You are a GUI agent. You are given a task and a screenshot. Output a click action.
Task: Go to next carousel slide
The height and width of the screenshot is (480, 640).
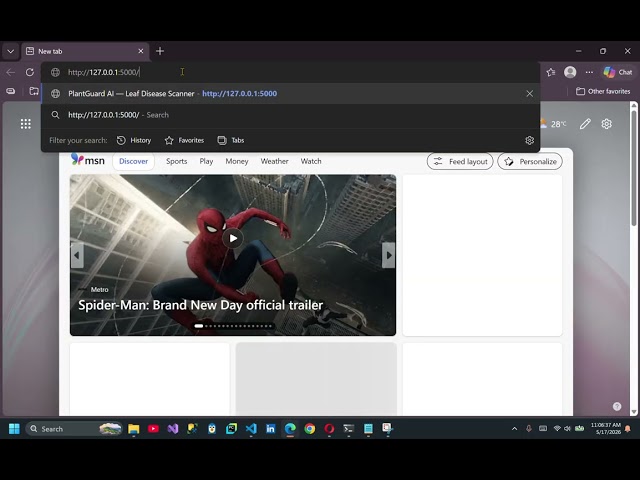[x=389, y=255]
